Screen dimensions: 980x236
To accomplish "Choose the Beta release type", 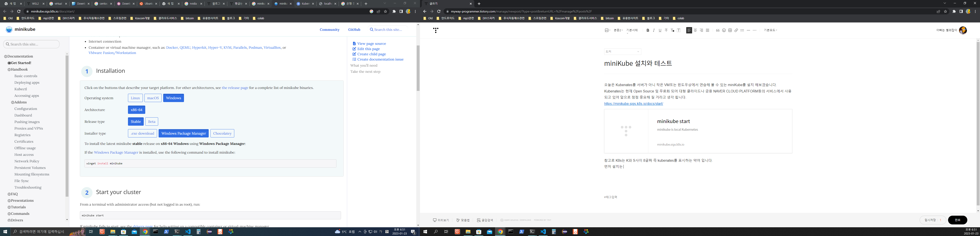I will pos(151,122).
